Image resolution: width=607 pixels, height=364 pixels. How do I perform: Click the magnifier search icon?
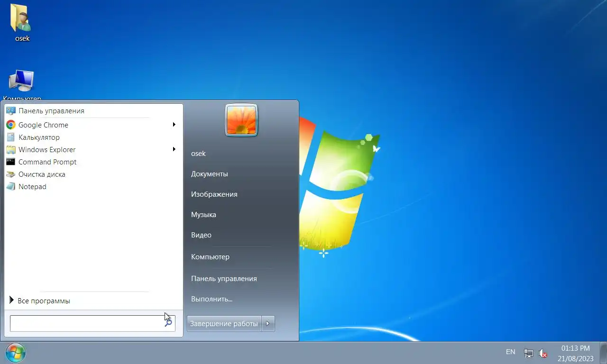(168, 323)
